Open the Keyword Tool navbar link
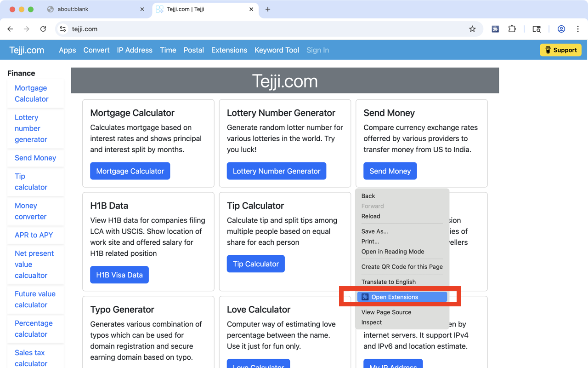Image resolution: width=588 pixels, height=368 pixels. click(x=277, y=50)
